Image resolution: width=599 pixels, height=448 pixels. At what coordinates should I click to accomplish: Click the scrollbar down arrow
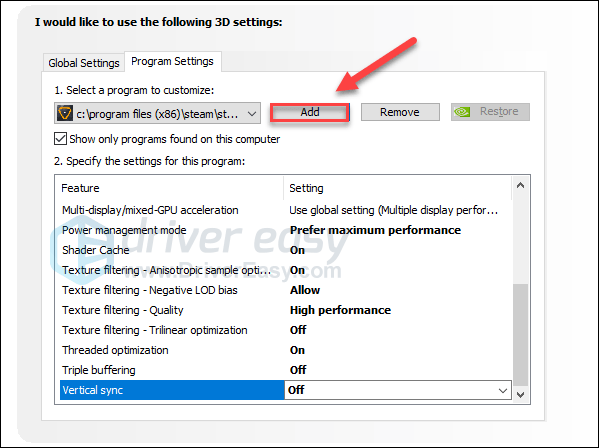(520, 395)
